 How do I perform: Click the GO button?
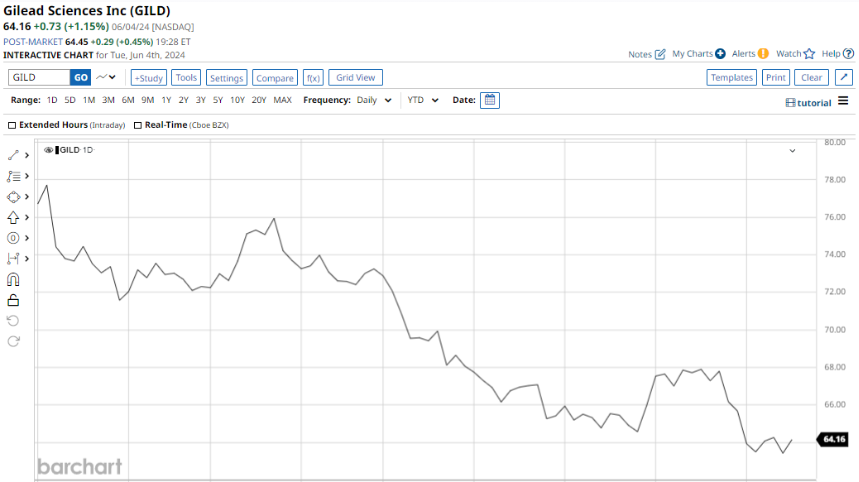click(81, 77)
